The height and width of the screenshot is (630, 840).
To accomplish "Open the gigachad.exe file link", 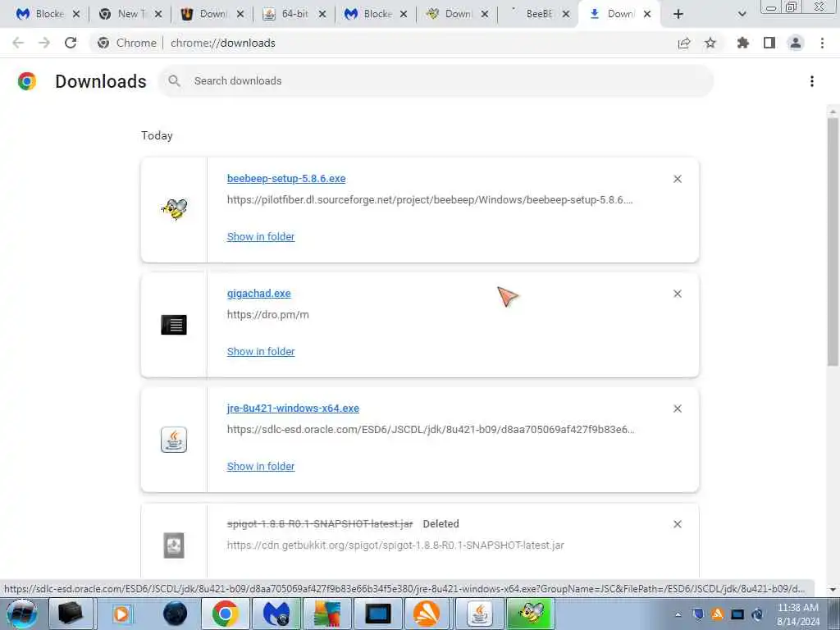I will [x=258, y=294].
